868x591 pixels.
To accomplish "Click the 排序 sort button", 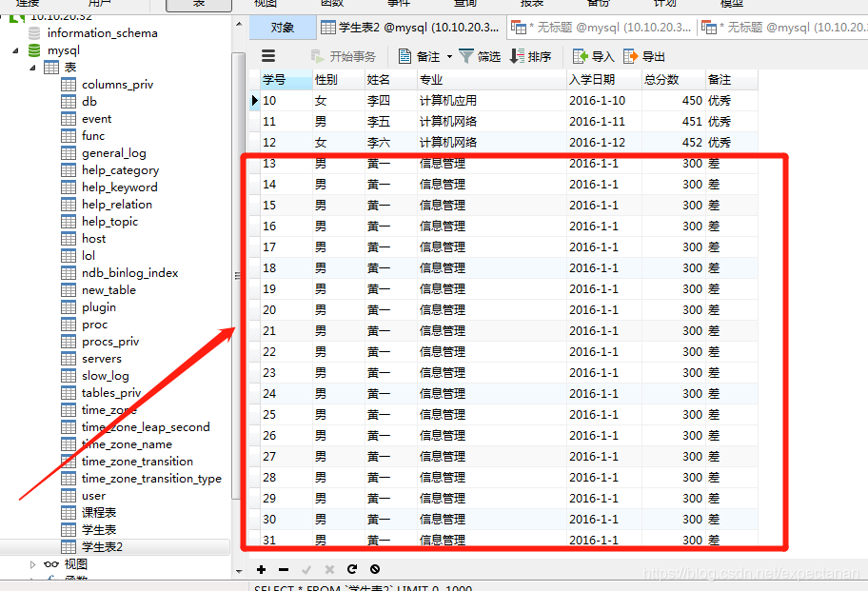I will point(530,56).
